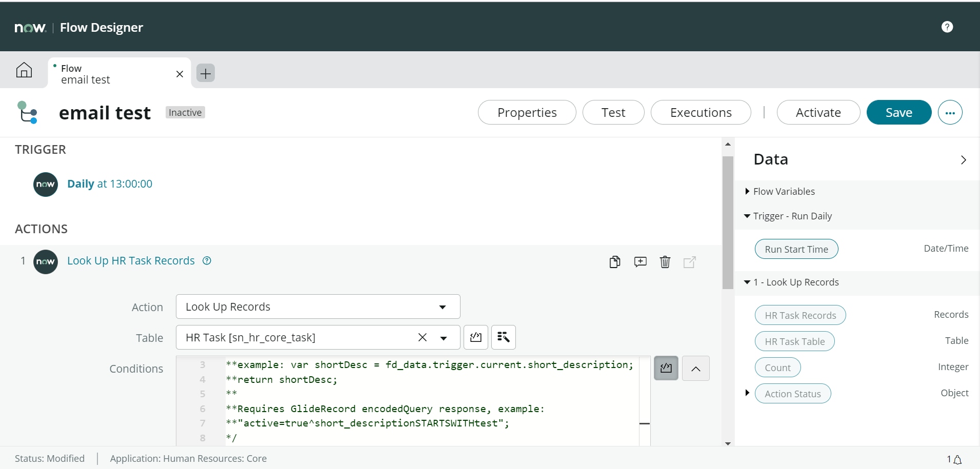Click the ACTIONS section heading
The width and height of the screenshot is (980, 469).
pyautogui.click(x=41, y=229)
